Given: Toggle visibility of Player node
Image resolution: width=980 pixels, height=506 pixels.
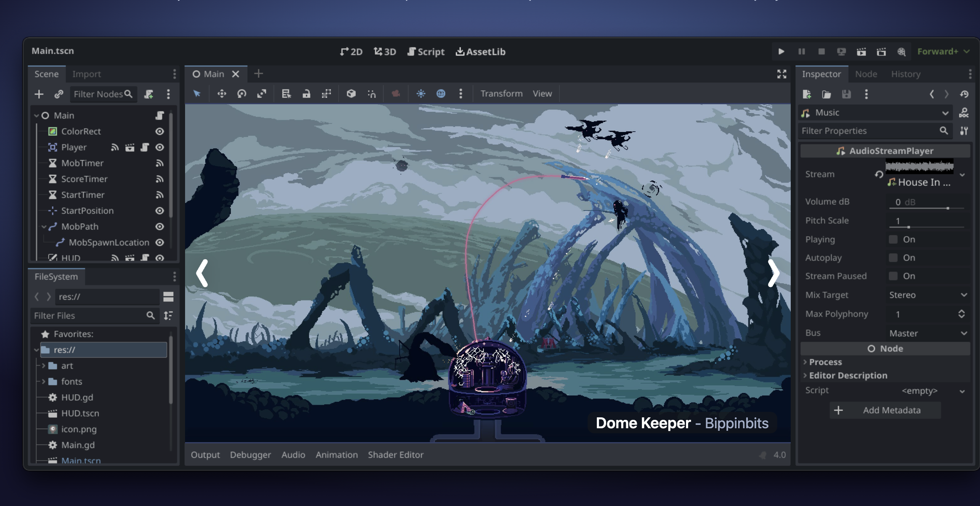Looking at the screenshot, I should point(159,147).
